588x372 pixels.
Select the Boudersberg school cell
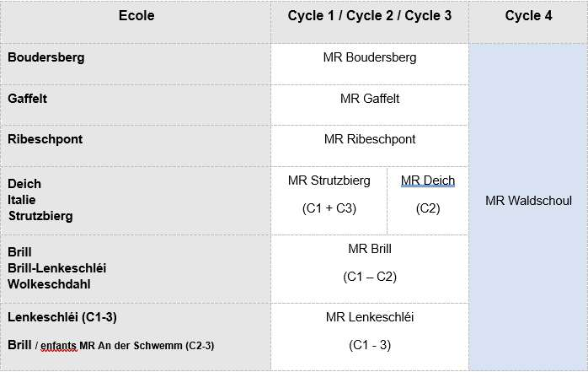pyautogui.click(x=46, y=58)
